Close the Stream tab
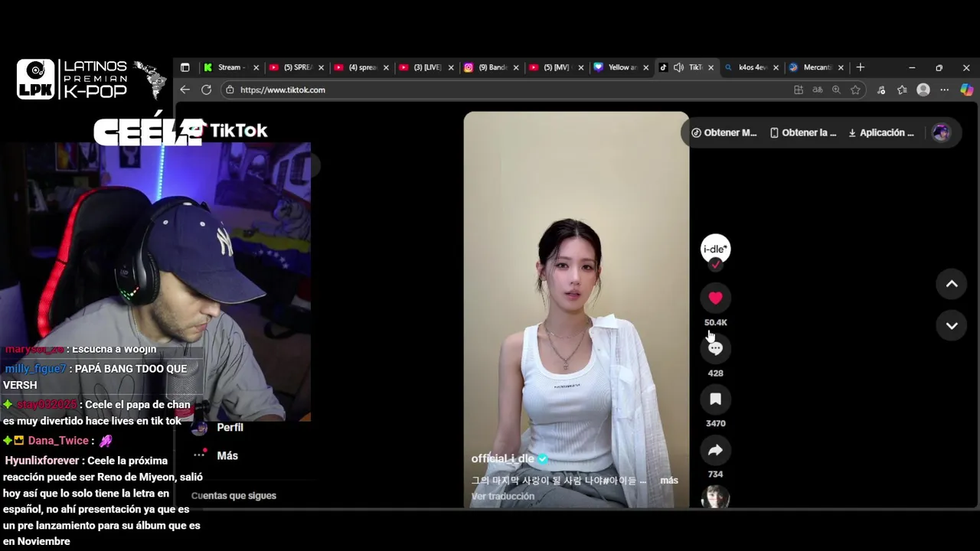The width and height of the screenshot is (980, 551). pyautogui.click(x=256, y=67)
